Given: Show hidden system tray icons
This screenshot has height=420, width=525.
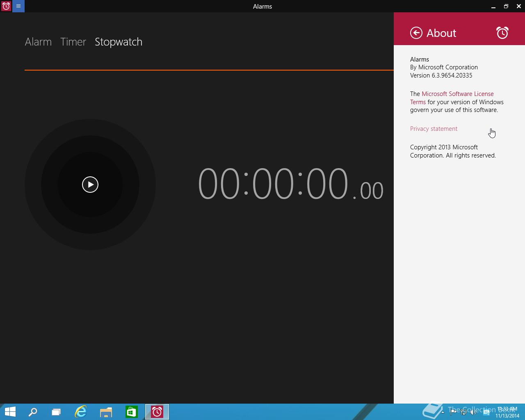Looking at the screenshot, I should [443, 412].
